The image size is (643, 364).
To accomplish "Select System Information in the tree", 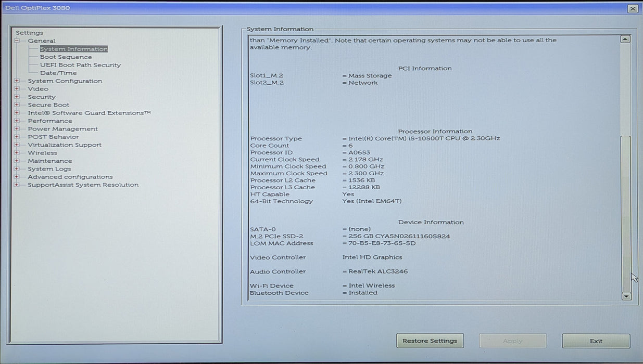I will 74,49.
